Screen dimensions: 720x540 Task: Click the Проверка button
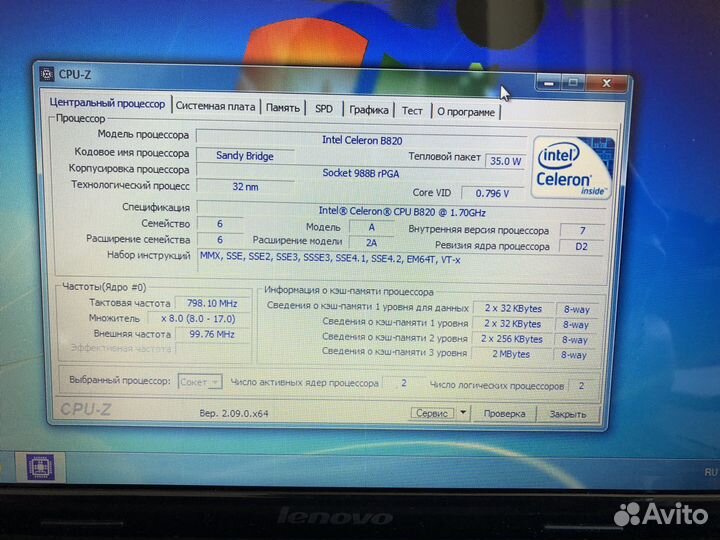[504, 413]
